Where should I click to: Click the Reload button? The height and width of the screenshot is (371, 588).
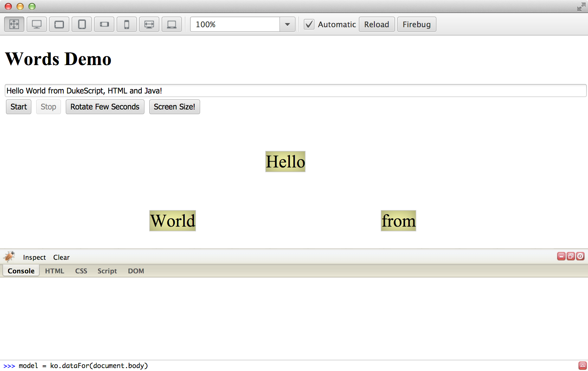coord(377,24)
